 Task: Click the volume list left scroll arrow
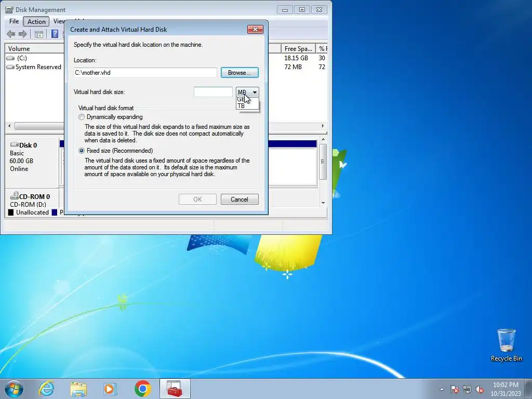point(9,126)
